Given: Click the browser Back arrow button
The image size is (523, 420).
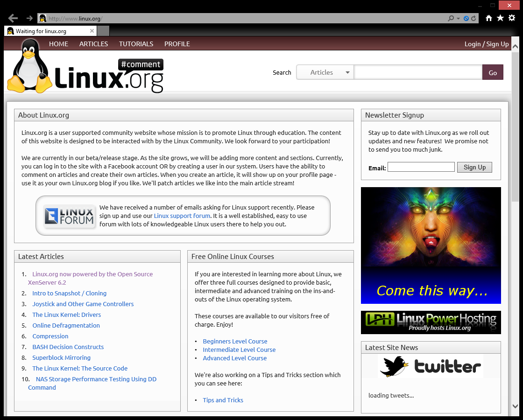Looking at the screenshot, I should 13,18.
